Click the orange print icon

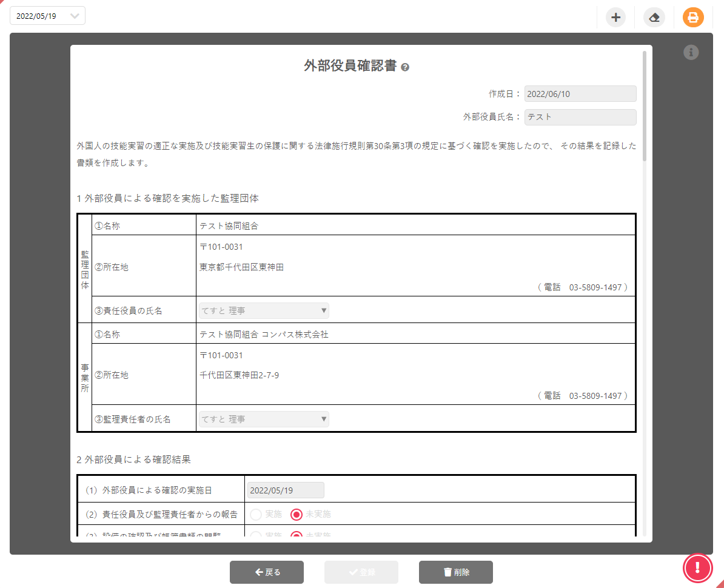pyautogui.click(x=693, y=17)
